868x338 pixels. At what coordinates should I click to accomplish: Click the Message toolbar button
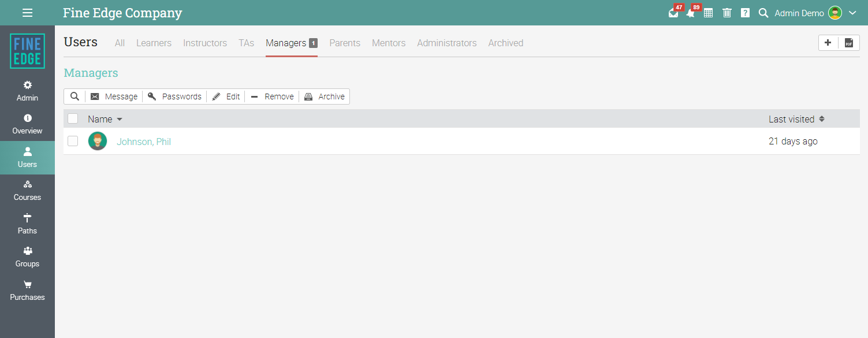(114, 96)
